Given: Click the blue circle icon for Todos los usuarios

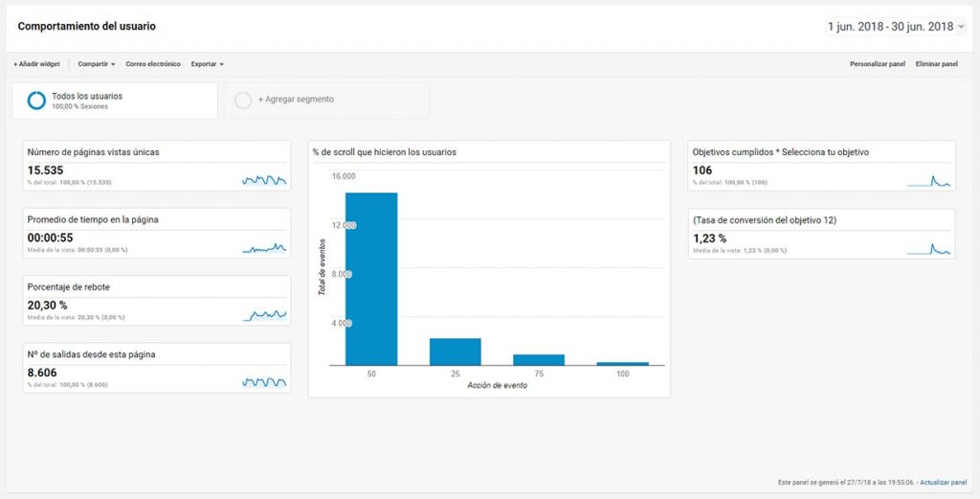Looking at the screenshot, I should pyautogui.click(x=36, y=101).
